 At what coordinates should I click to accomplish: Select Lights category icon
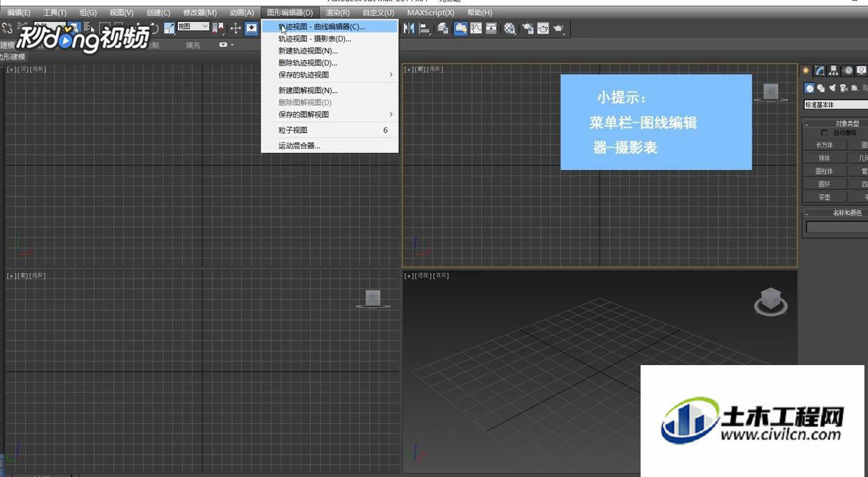[832, 88]
